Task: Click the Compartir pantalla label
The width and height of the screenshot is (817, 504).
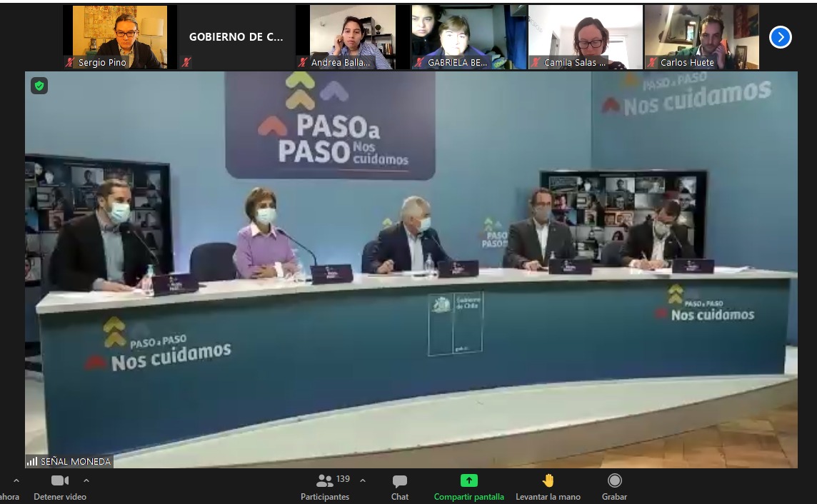Action: 469,497
